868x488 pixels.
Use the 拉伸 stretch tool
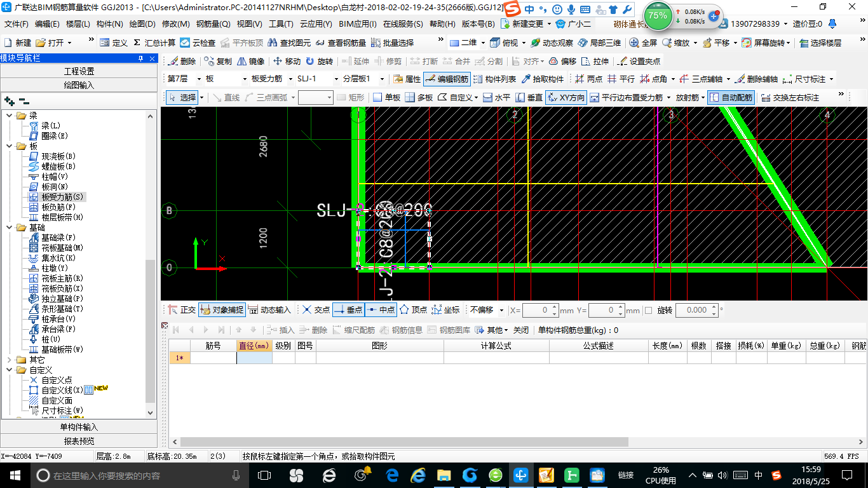coord(595,62)
